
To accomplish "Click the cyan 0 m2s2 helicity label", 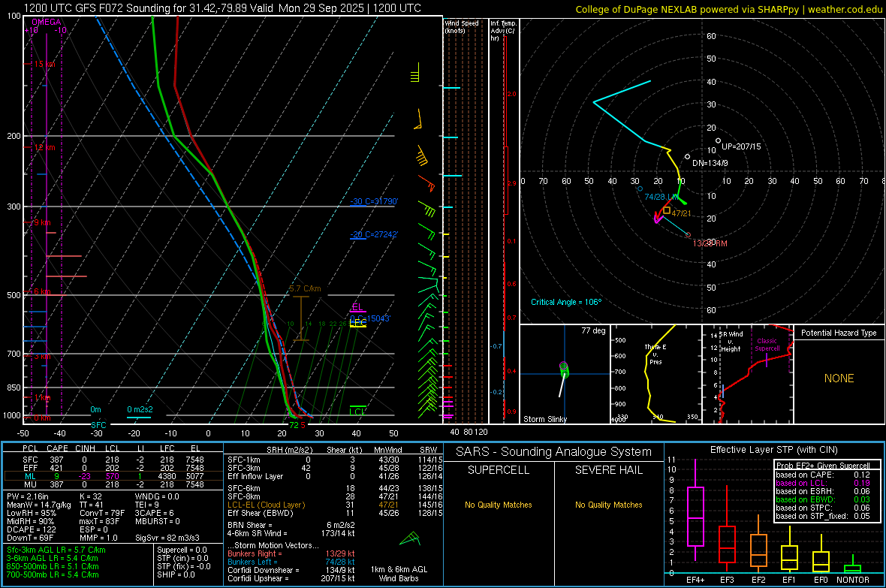I will pyautogui.click(x=140, y=409).
